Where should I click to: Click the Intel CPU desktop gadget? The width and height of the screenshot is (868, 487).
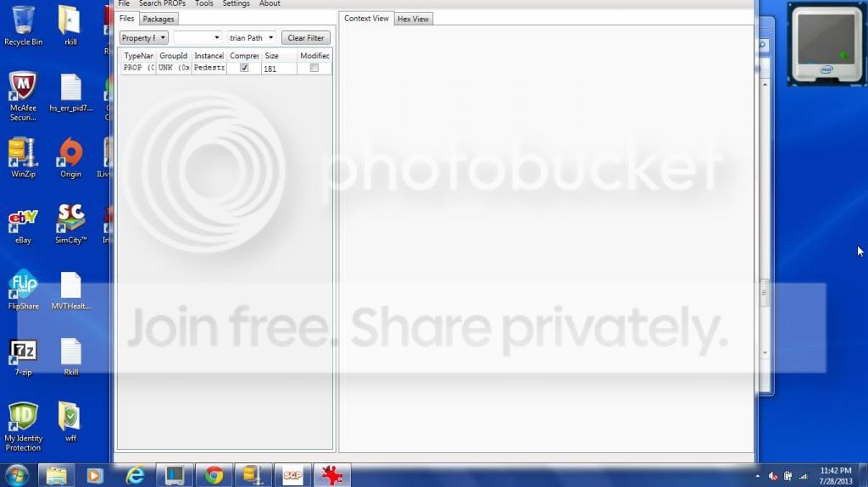click(826, 44)
